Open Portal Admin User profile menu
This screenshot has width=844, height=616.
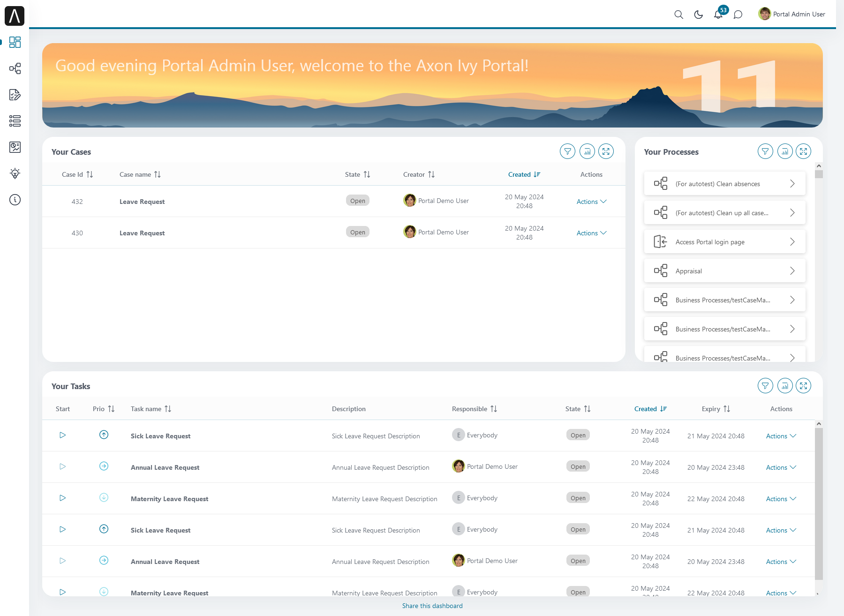[791, 14]
